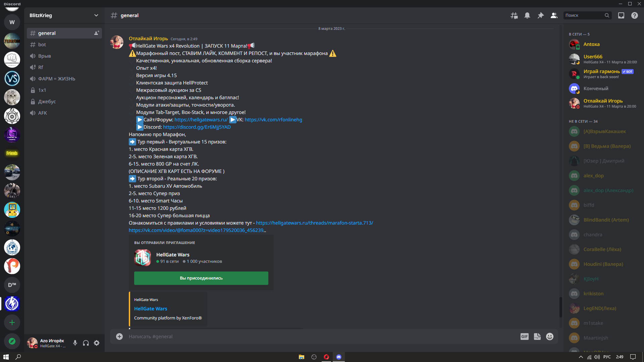Image resolution: width=644 pixels, height=362 pixels.
Task: Open the Aggressors server icon
Action: 12,60
